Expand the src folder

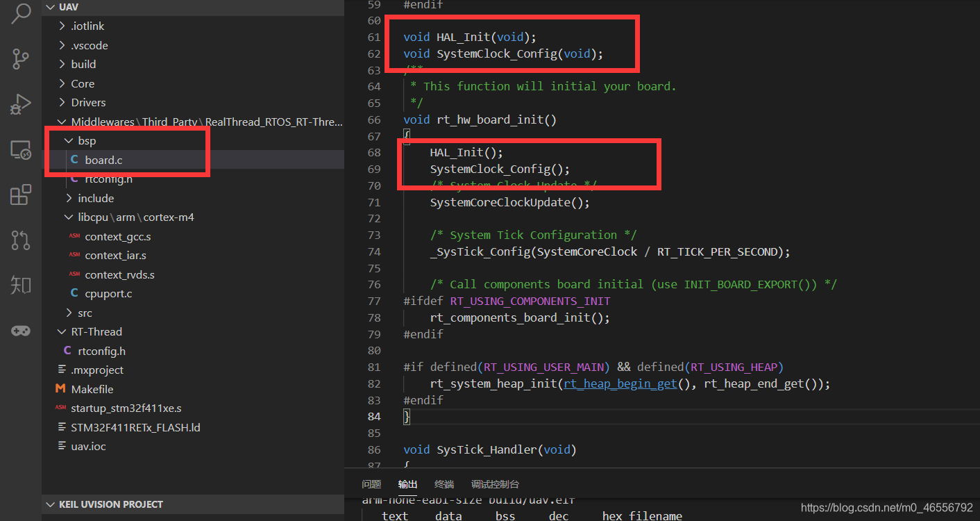coord(69,313)
